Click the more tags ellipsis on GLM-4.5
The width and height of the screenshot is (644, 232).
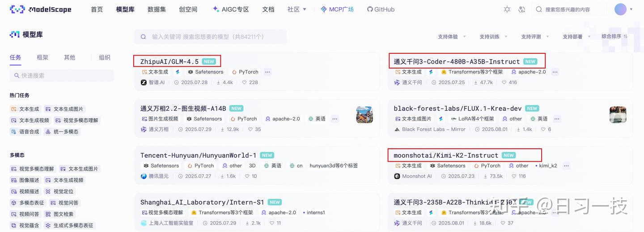tap(267, 72)
